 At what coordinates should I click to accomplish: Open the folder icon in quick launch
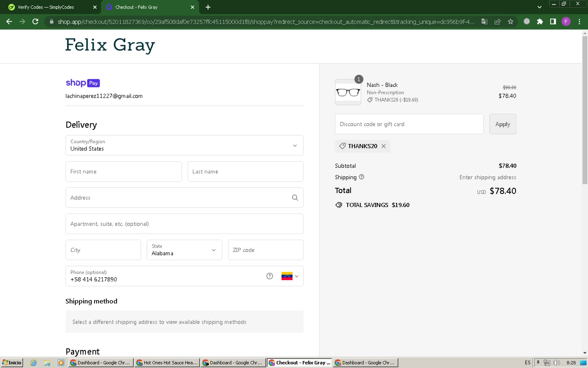[47, 363]
